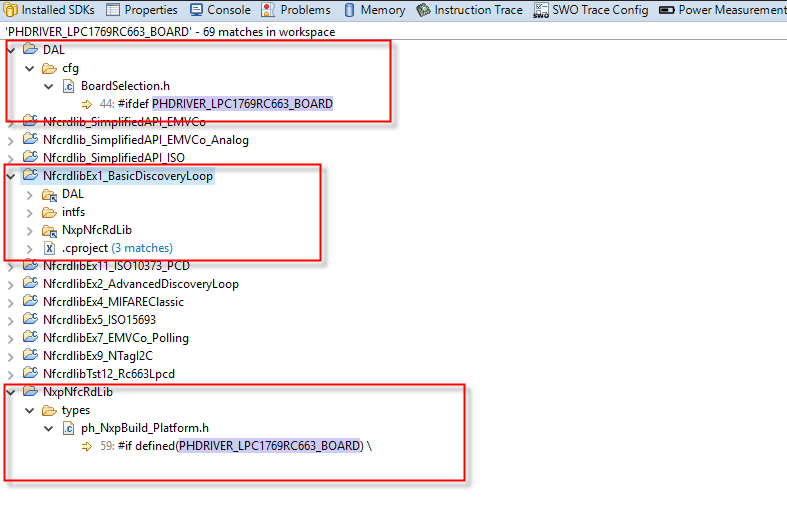
Task: Select the NfcrdlibEx5_ISO15693 project name
Action: point(99,320)
